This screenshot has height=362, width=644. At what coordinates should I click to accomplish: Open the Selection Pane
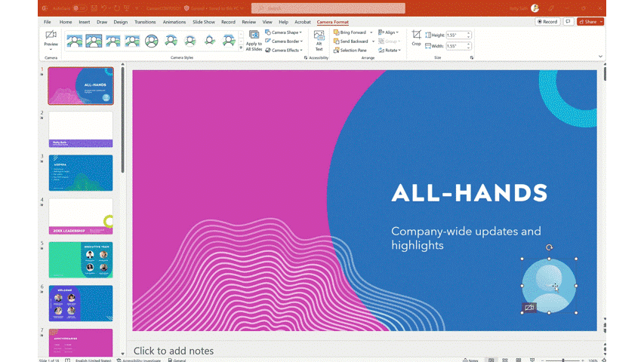click(x=350, y=51)
